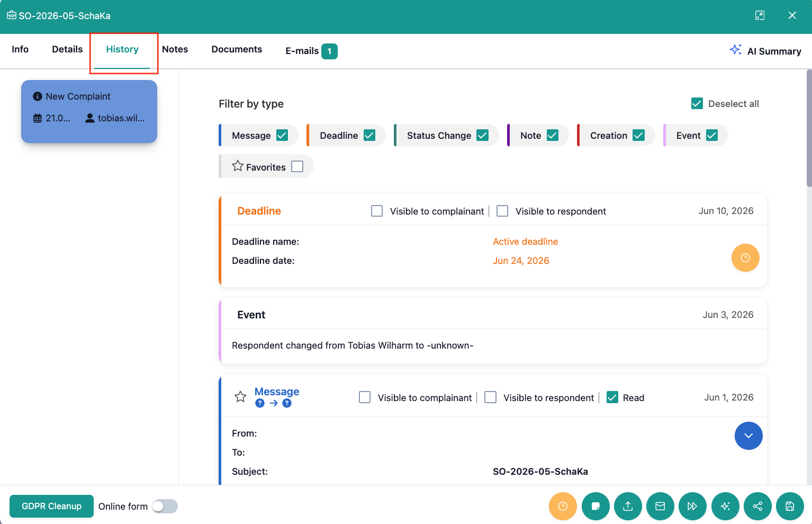The width and height of the screenshot is (812, 524).
Task: Open the E-mails tab
Action: (311, 51)
